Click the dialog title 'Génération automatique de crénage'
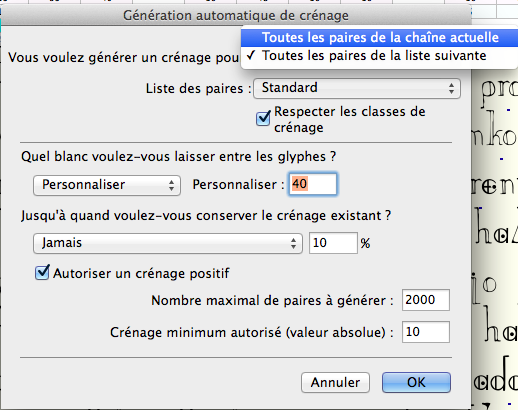The width and height of the screenshot is (518, 410). pos(236,15)
